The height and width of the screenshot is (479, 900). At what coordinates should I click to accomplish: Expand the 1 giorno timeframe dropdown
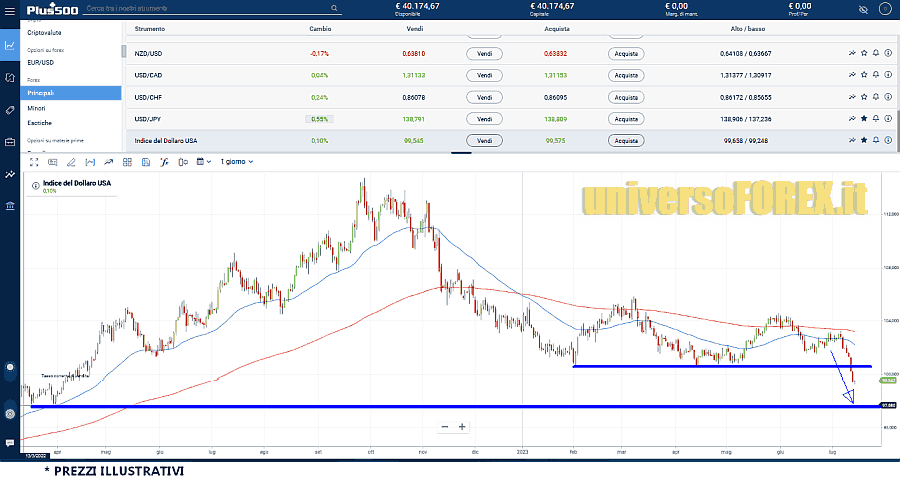234,161
